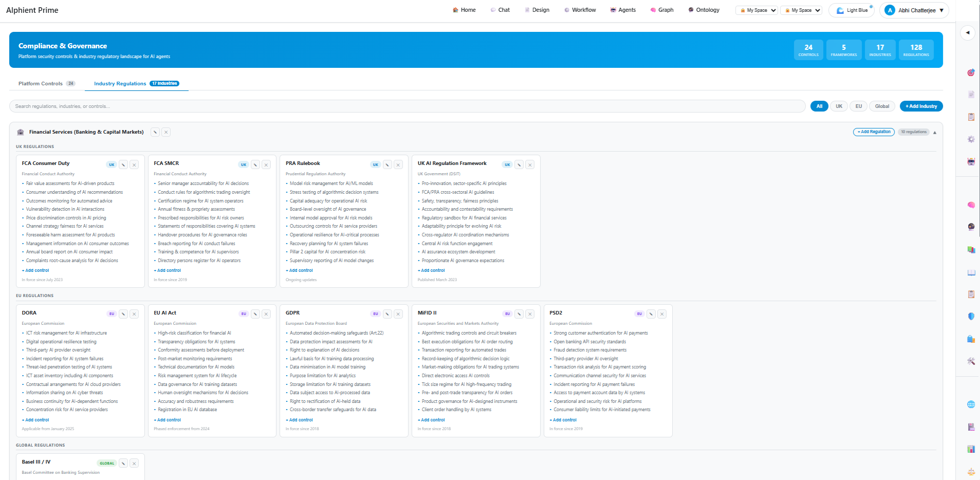The width and height of the screenshot is (980, 480).
Task: Add control to FCA Consumer Duty
Action: tap(35, 270)
